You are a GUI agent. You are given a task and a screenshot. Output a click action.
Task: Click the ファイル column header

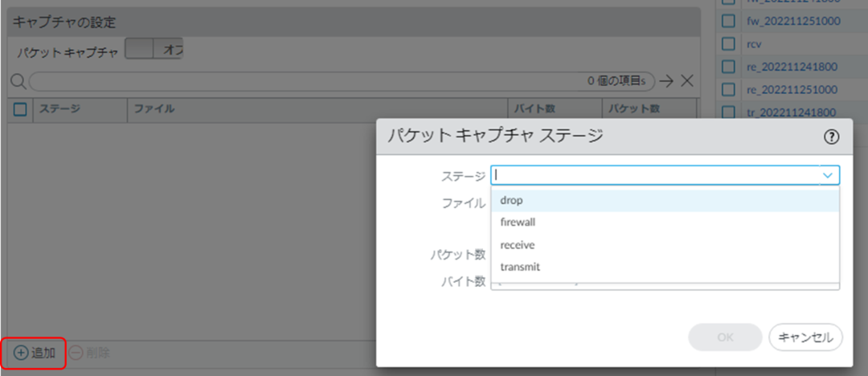[x=317, y=109]
